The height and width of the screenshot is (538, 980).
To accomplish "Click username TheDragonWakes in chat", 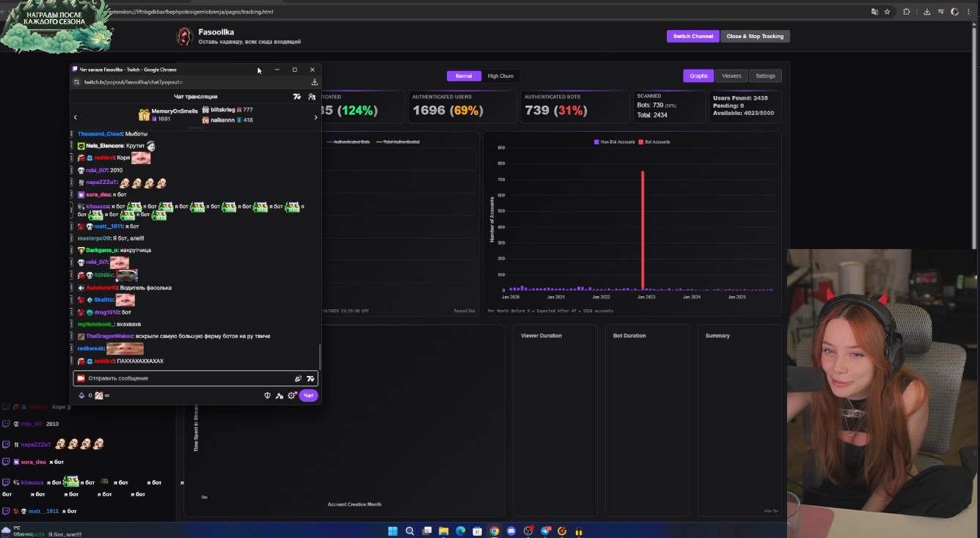I will (109, 336).
